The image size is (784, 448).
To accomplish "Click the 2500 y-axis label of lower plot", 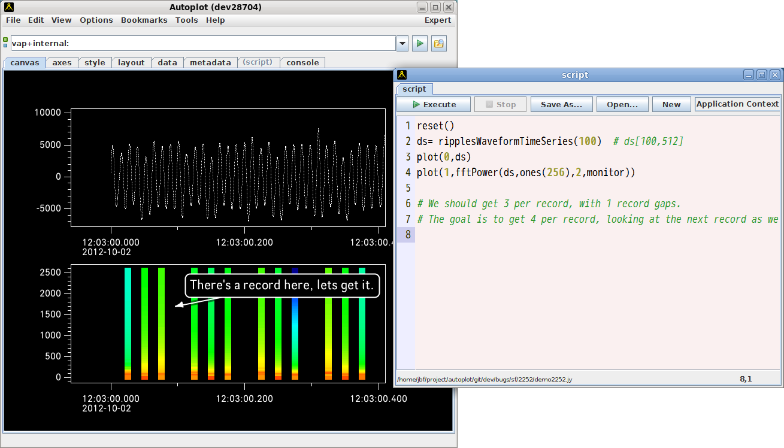I will [x=50, y=272].
